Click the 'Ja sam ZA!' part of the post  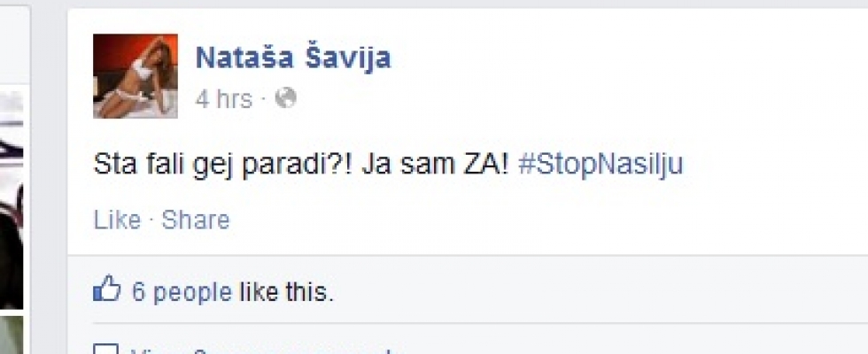[x=435, y=165]
